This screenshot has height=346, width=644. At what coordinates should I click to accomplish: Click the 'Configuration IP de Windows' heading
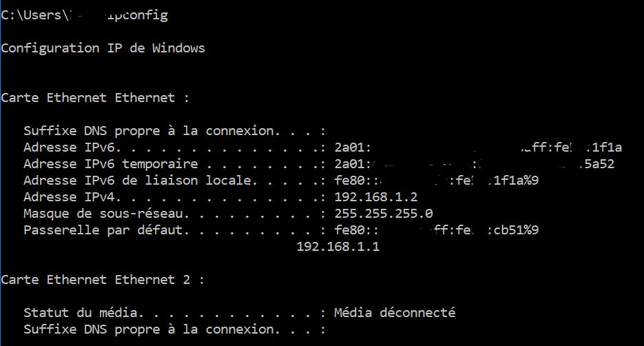[x=103, y=48]
